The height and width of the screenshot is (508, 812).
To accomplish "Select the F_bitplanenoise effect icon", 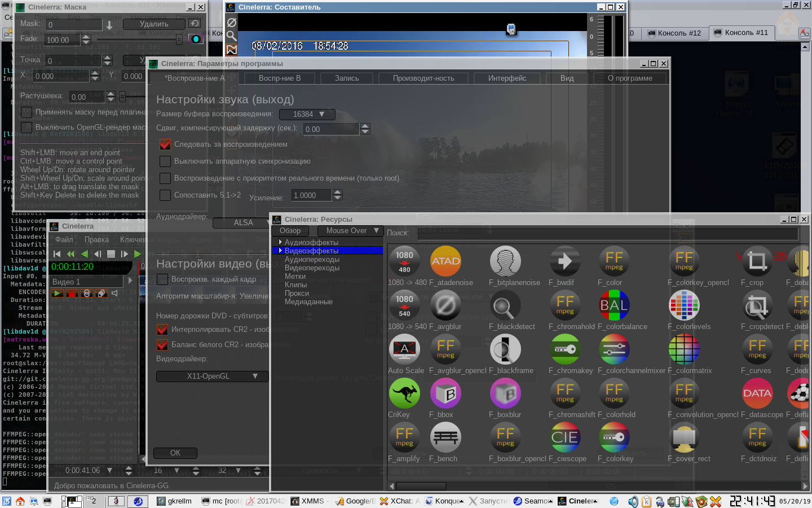I will [505, 261].
